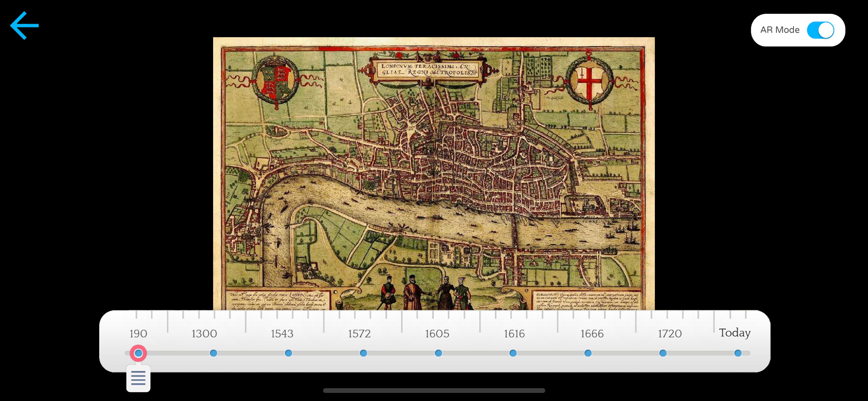Jump to the 1300 timeline dot
The height and width of the screenshot is (401, 868).
pos(213,353)
